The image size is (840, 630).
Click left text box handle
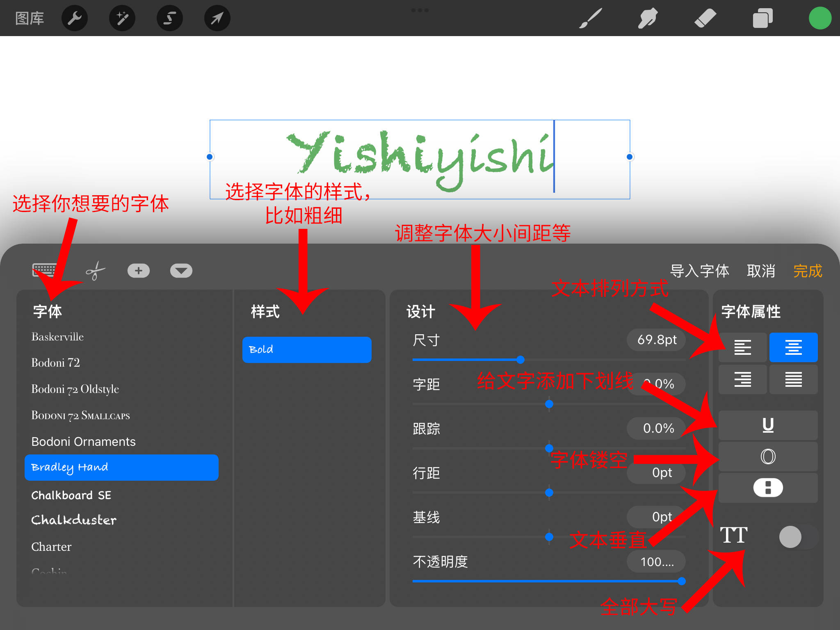tap(210, 157)
